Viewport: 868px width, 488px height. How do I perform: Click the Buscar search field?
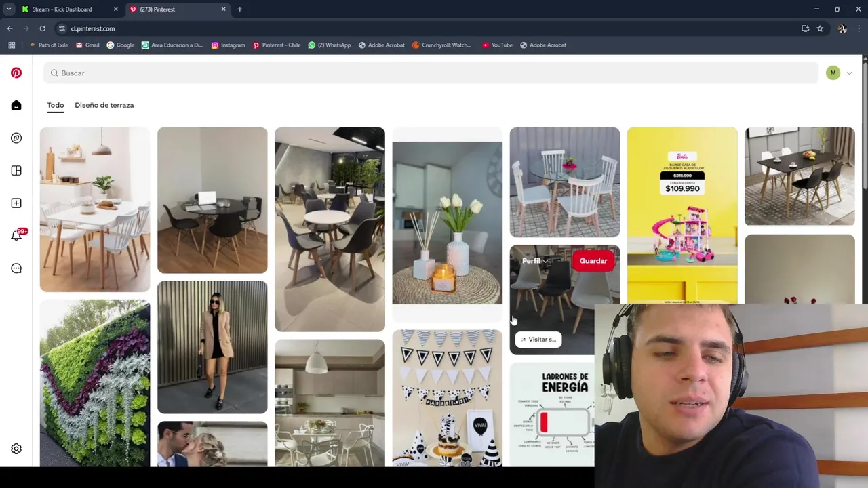coord(431,73)
